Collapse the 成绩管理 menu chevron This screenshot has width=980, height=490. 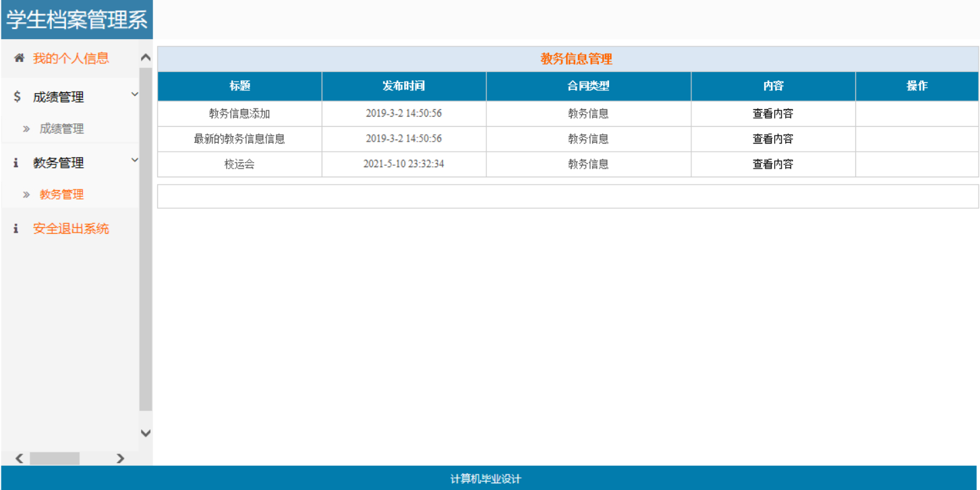click(134, 94)
